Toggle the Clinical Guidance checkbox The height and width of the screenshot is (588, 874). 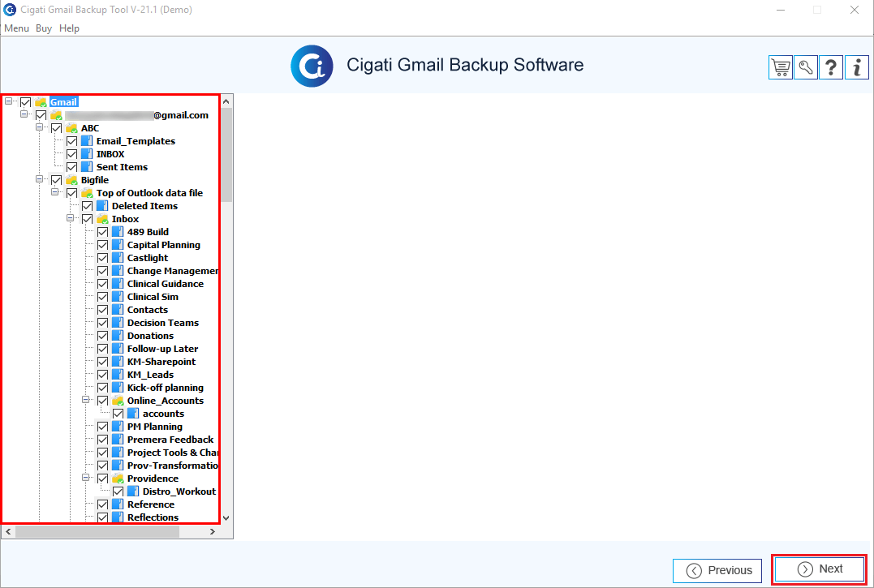102,284
